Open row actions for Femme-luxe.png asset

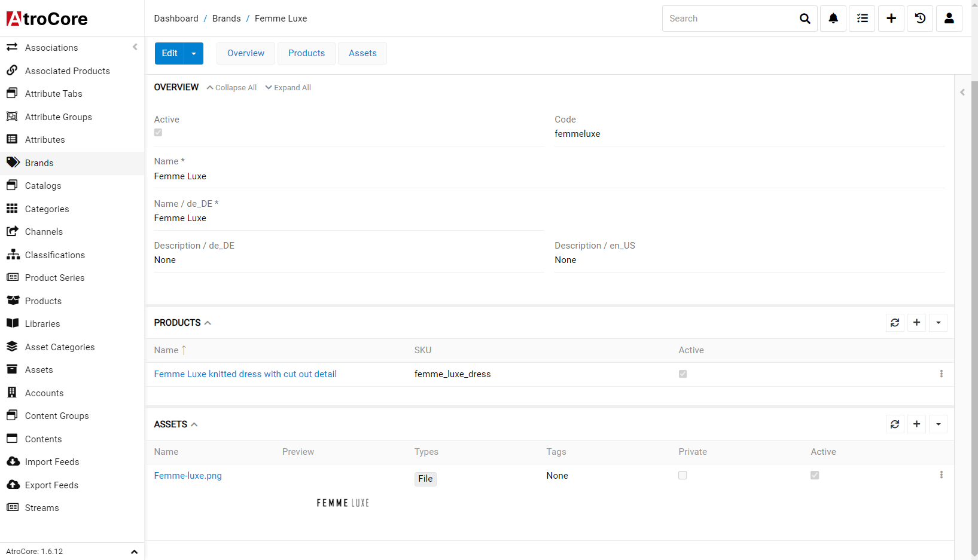pos(941,475)
